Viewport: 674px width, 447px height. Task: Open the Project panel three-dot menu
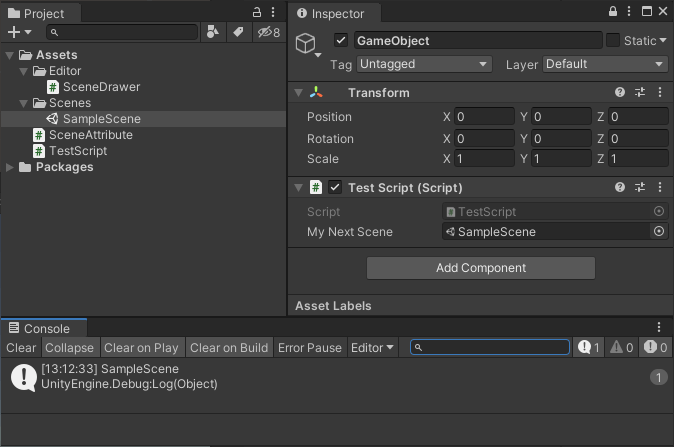pos(273,12)
